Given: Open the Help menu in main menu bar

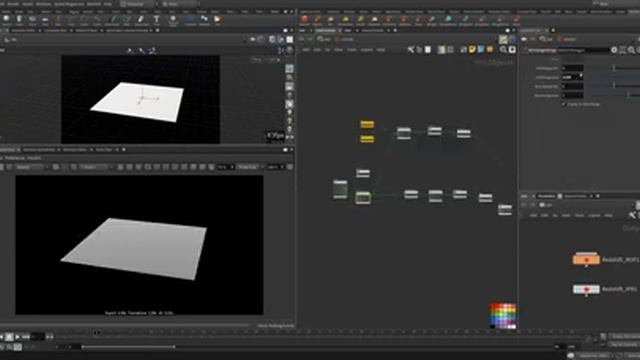Looking at the screenshot, I should [108, 4].
